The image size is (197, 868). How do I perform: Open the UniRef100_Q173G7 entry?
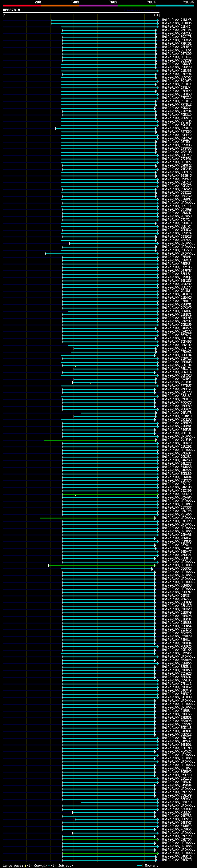tap(176, 507)
